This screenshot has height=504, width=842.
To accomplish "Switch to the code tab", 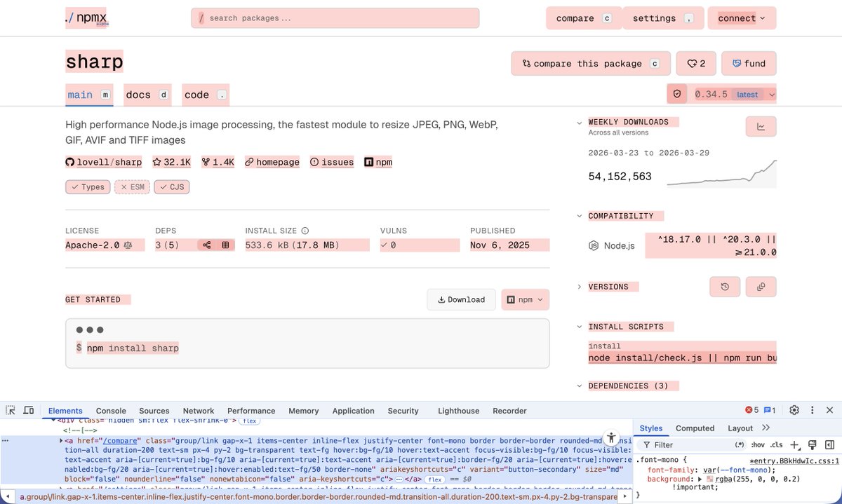I will click(206, 95).
